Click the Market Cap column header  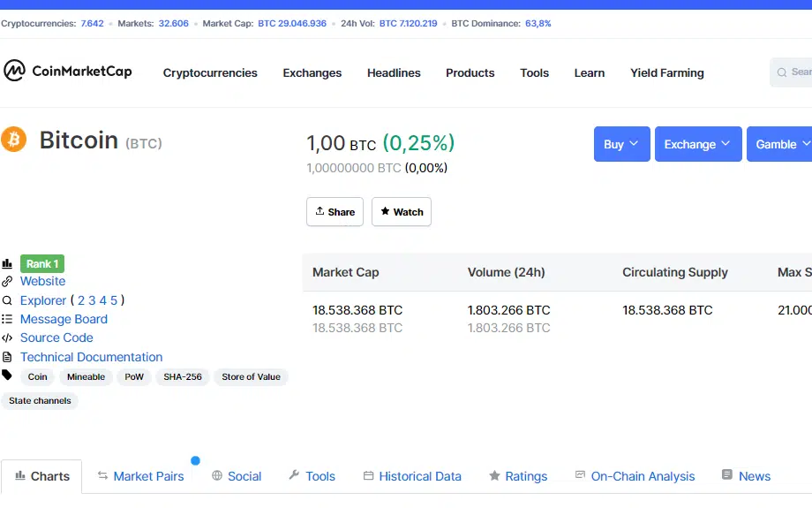pyautogui.click(x=346, y=272)
